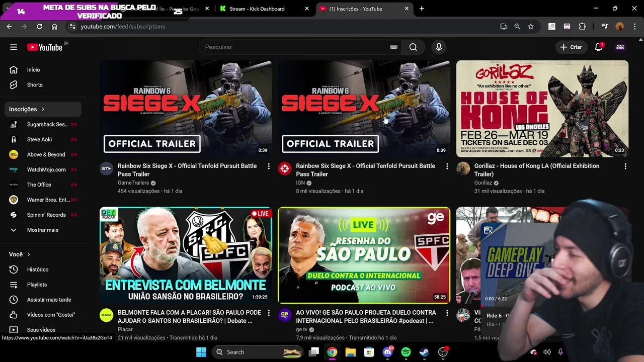Screen dimensions: 644x362
Task: Go back with the browser back arrow
Action: 9,27
